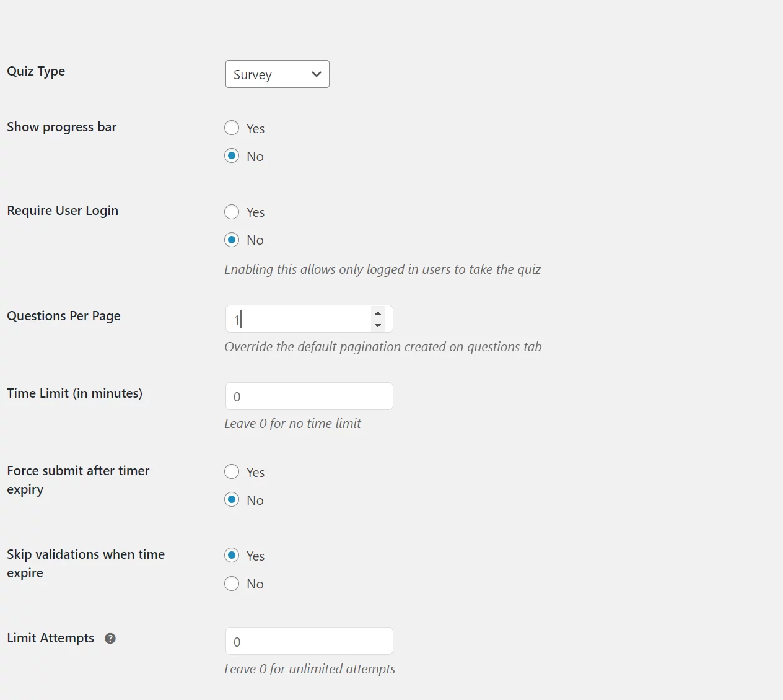This screenshot has width=783, height=700.
Task: Click the chevron on the Survey selector
Action: pyautogui.click(x=315, y=74)
